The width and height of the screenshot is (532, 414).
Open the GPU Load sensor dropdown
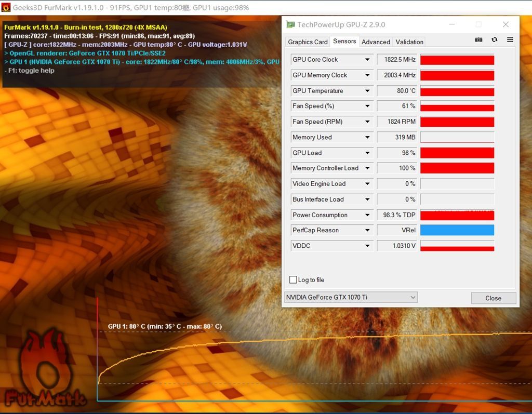pos(367,153)
